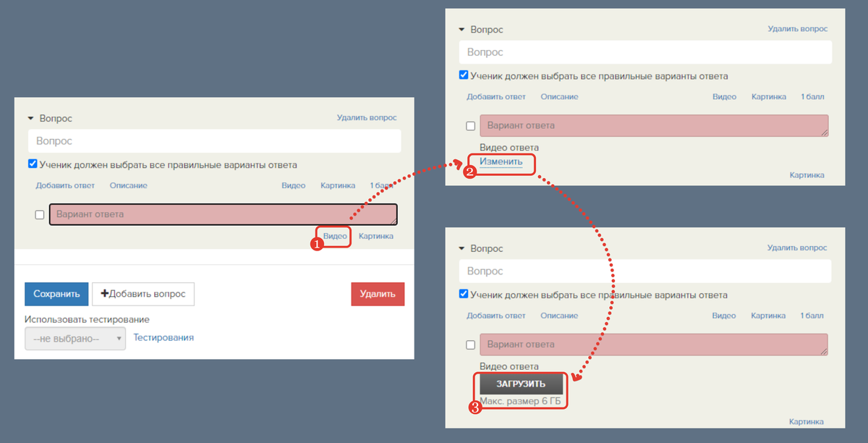Click 1 балл link in the ЗАГРУЗИТЬ panel

(x=812, y=316)
